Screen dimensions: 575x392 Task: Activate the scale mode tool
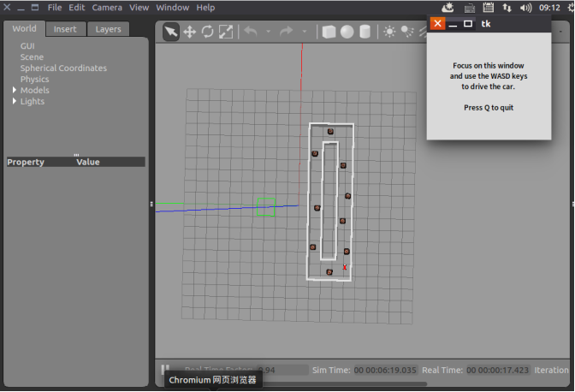tap(226, 32)
